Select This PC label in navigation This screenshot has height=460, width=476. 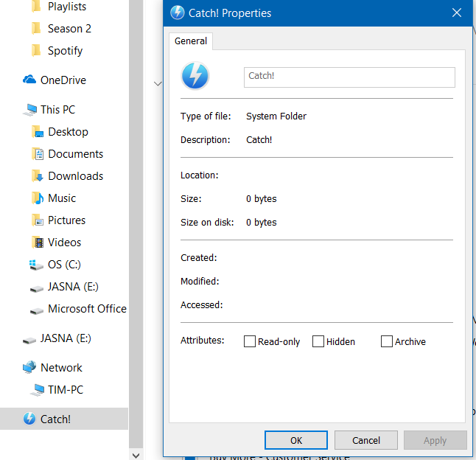[58, 110]
